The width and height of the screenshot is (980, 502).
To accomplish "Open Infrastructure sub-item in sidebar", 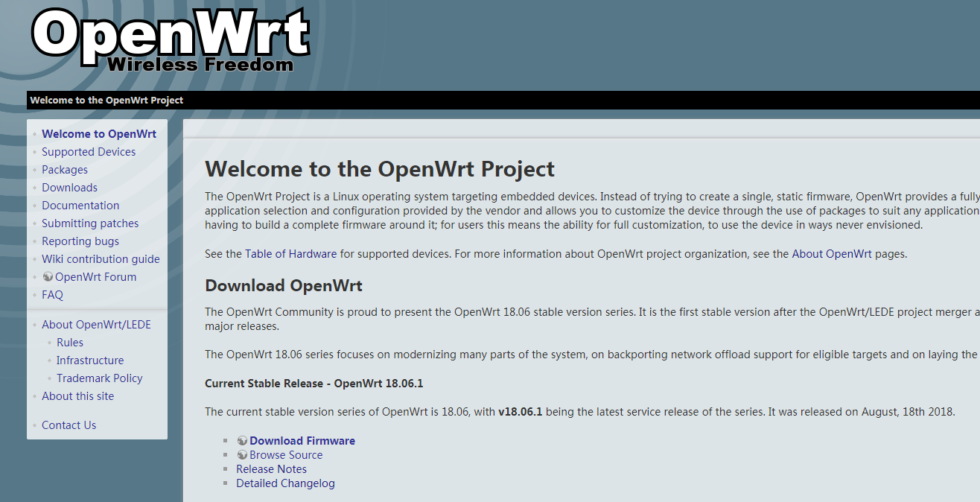I will point(90,360).
